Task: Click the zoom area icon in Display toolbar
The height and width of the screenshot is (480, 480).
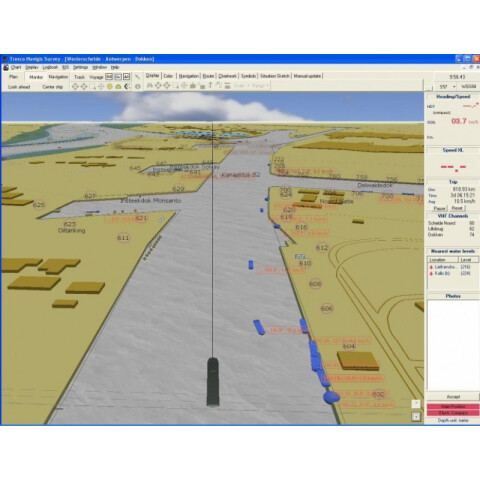Action: [x=175, y=86]
